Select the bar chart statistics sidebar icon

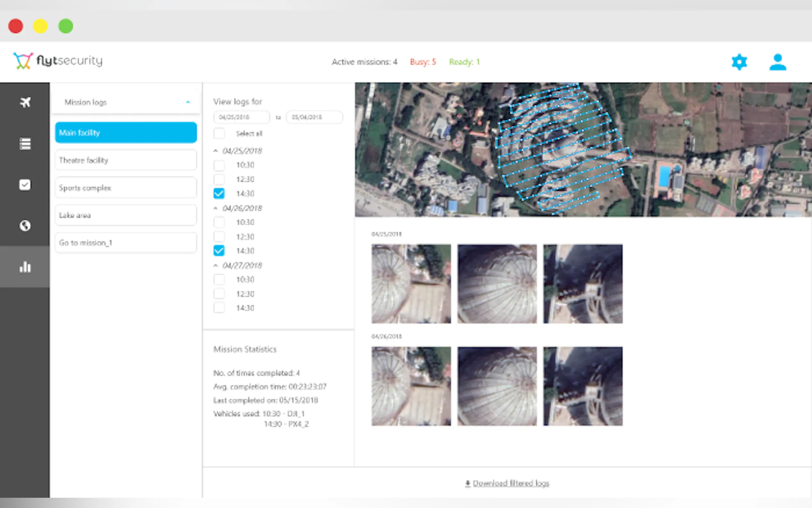click(x=25, y=267)
